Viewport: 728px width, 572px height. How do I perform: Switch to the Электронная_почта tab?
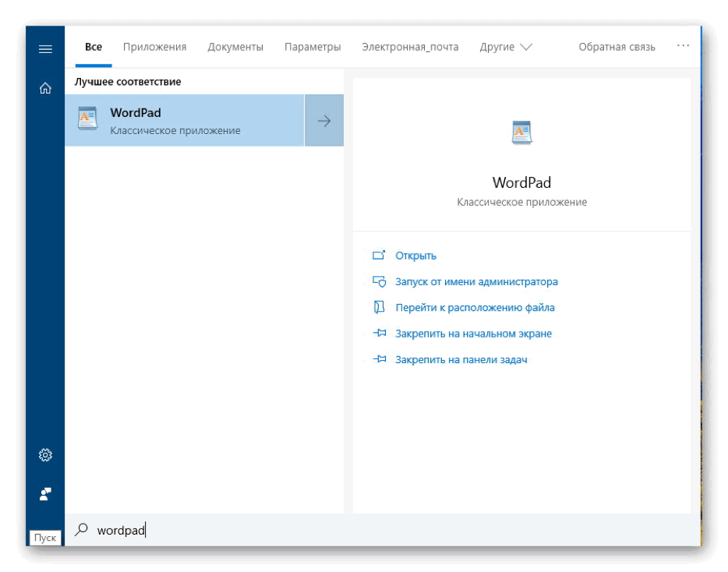(410, 47)
